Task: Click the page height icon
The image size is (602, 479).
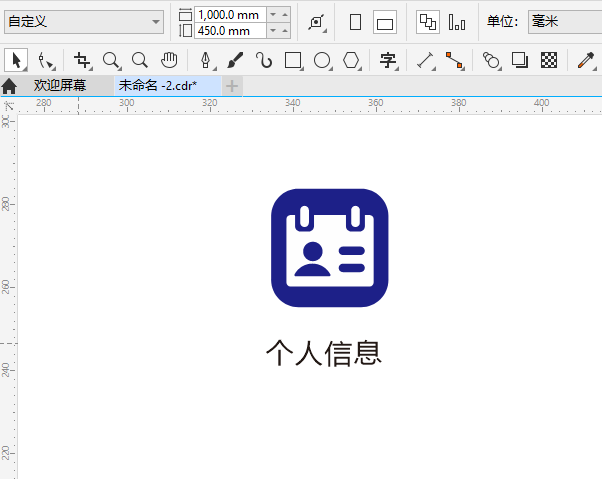Action: (185, 31)
